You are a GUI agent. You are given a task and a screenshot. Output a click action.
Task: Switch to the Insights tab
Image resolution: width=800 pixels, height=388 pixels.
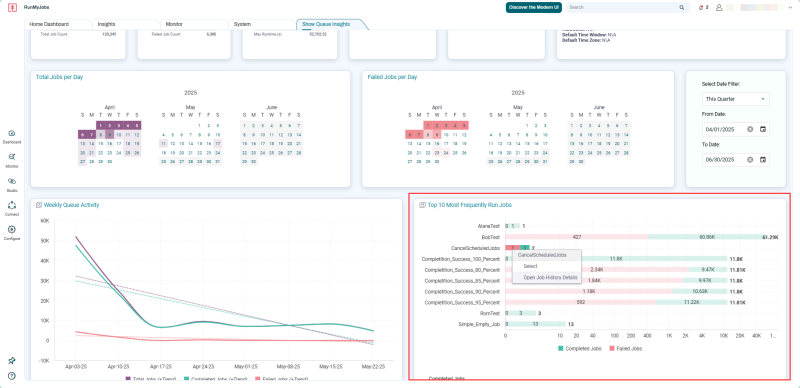[106, 24]
